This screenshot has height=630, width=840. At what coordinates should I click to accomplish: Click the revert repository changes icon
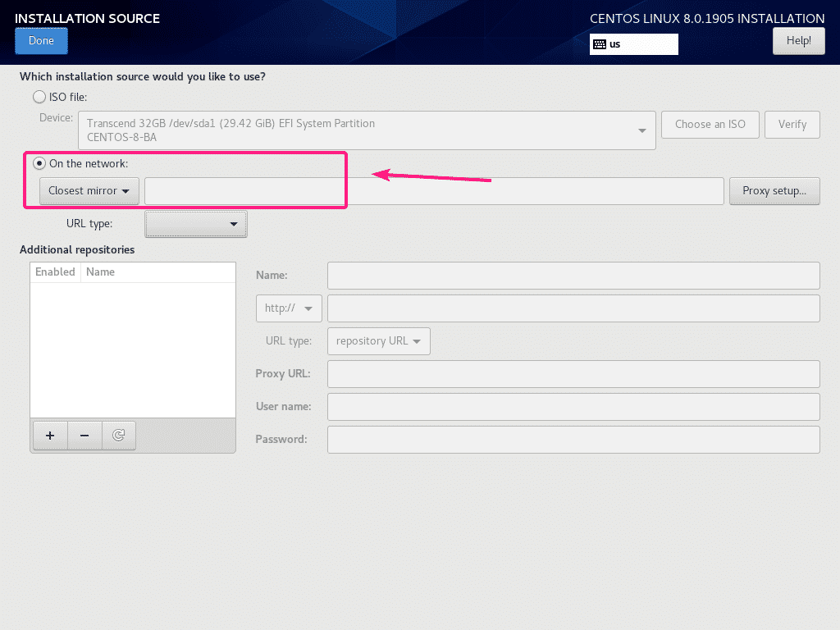click(x=118, y=436)
